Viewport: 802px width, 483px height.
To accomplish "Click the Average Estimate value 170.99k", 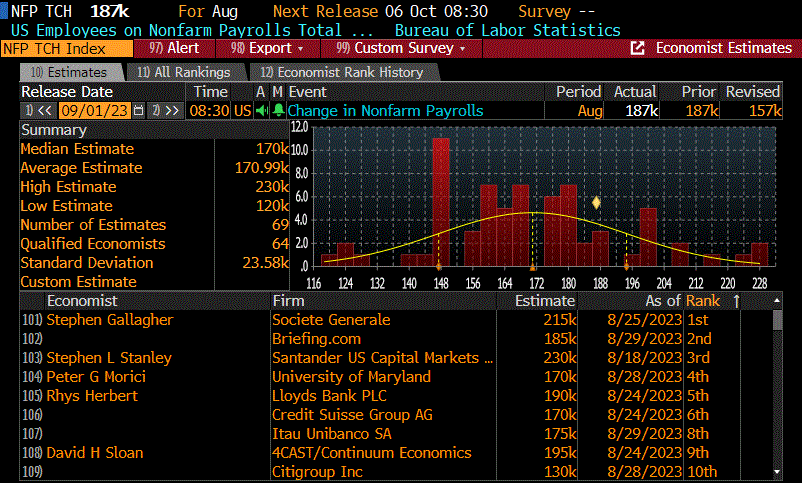I will [261, 168].
